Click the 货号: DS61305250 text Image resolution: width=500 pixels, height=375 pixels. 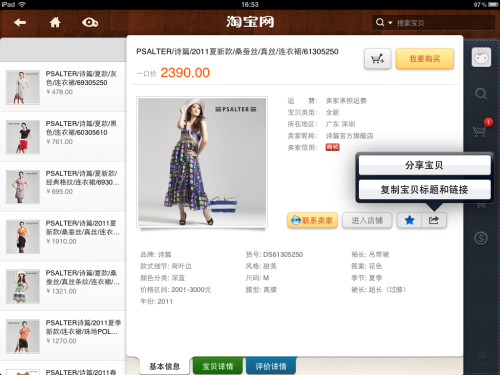click(274, 255)
